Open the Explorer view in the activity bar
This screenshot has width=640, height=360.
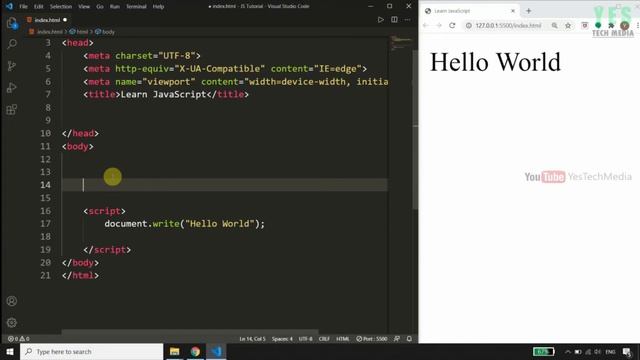pyautogui.click(x=12, y=23)
